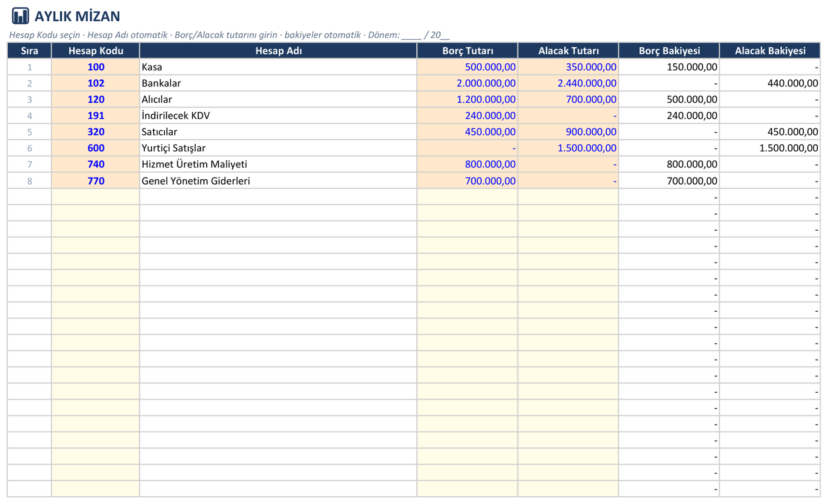
Task: Edit Kasa credit amount 350.000,00
Action: pyautogui.click(x=568, y=67)
